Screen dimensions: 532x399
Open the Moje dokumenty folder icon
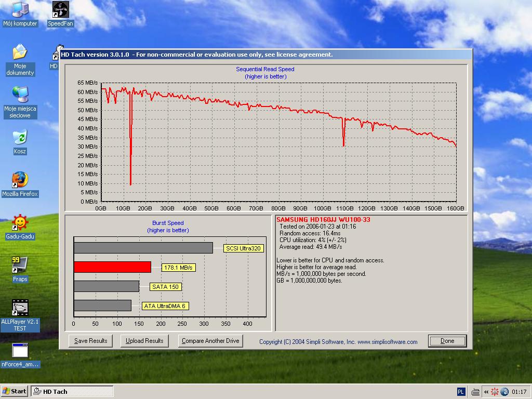pos(20,60)
